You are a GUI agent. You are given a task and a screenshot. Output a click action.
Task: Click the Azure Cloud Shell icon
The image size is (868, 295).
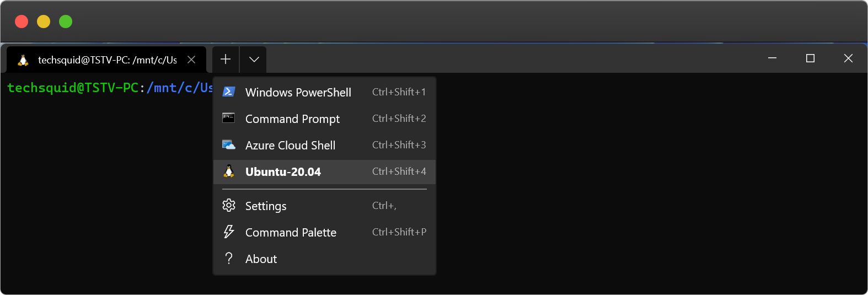(x=229, y=145)
